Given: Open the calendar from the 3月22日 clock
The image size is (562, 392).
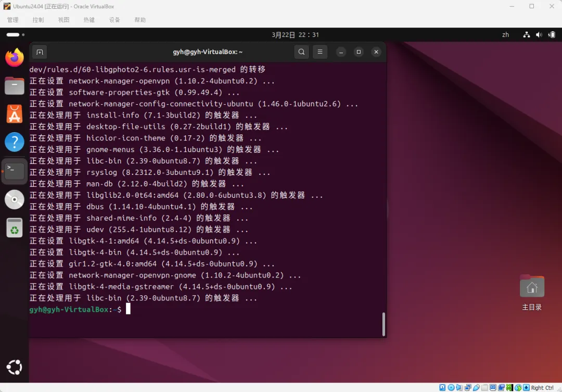Looking at the screenshot, I should pos(295,35).
